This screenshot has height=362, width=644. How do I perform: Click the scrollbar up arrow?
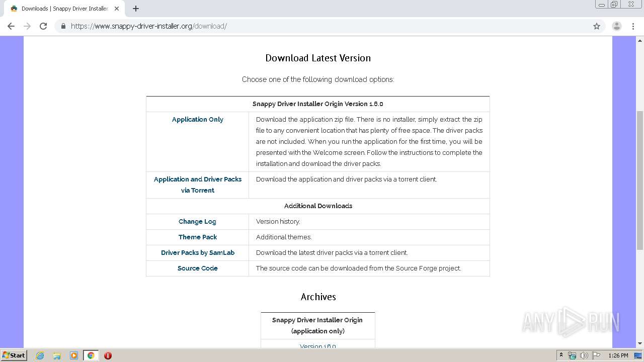pos(640,40)
